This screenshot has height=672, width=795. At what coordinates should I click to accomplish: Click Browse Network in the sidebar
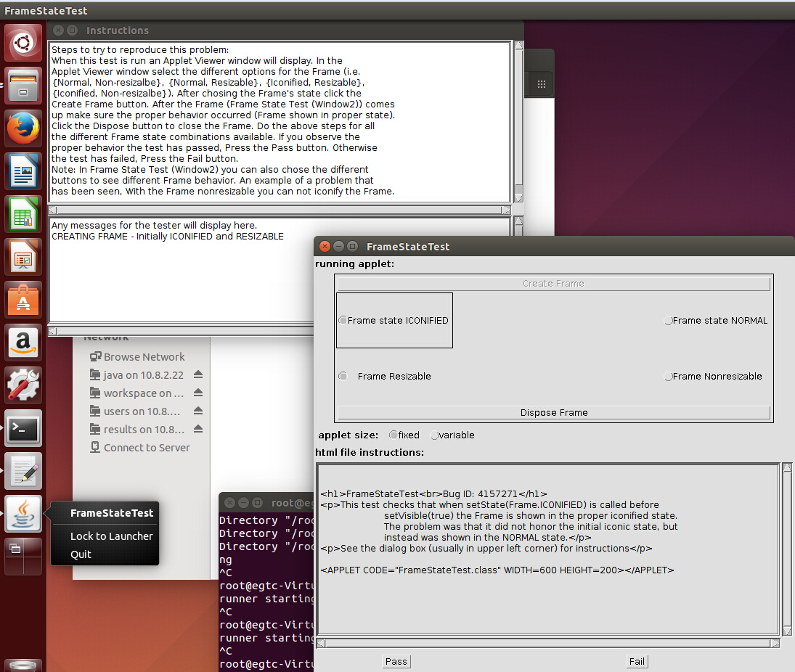144,357
